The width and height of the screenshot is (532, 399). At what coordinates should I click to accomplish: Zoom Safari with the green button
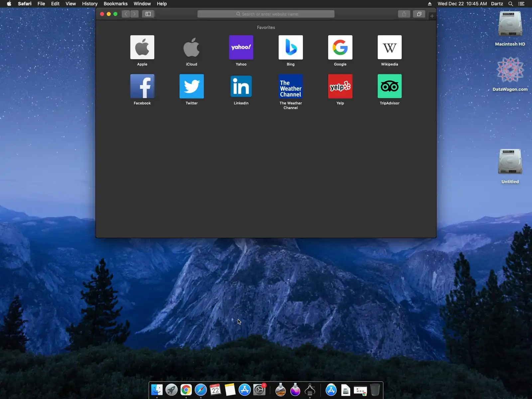click(115, 14)
